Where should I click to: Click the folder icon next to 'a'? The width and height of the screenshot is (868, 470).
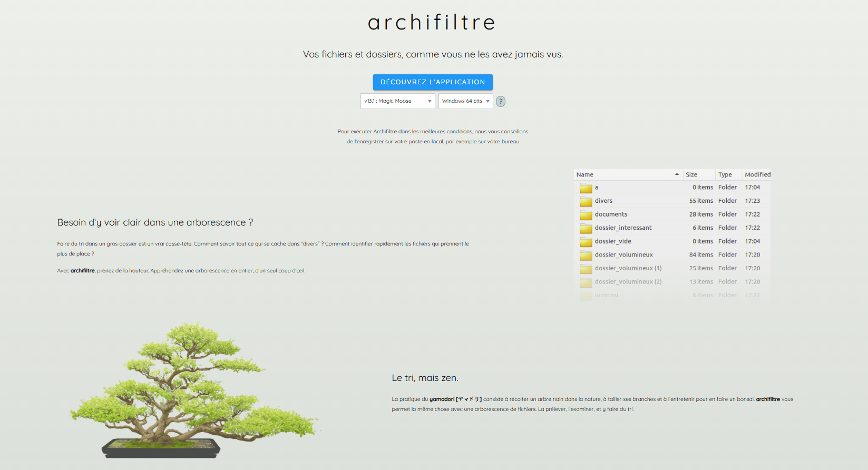click(586, 188)
